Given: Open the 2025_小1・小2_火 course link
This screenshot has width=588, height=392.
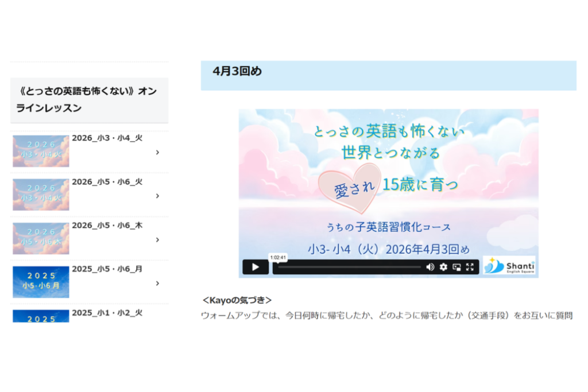Looking at the screenshot, I should [107, 313].
